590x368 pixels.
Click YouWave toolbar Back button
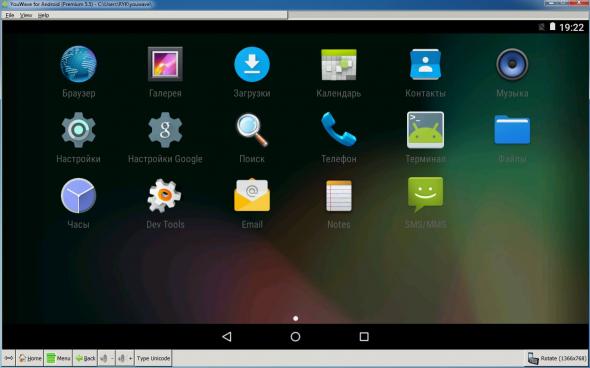point(85,358)
